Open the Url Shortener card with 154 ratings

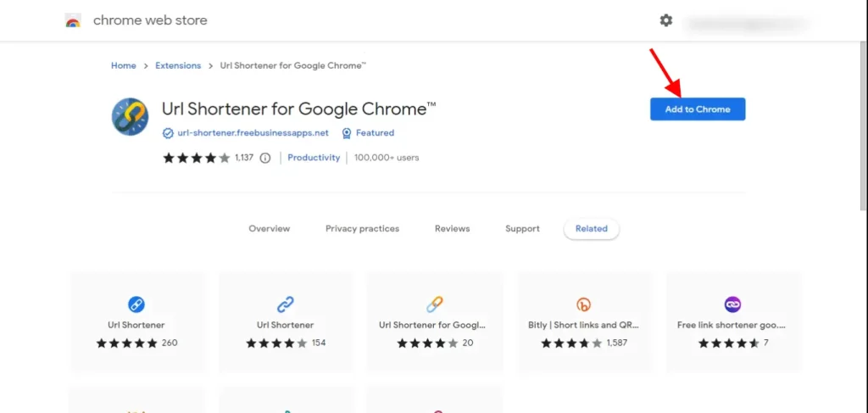pyautogui.click(x=285, y=321)
